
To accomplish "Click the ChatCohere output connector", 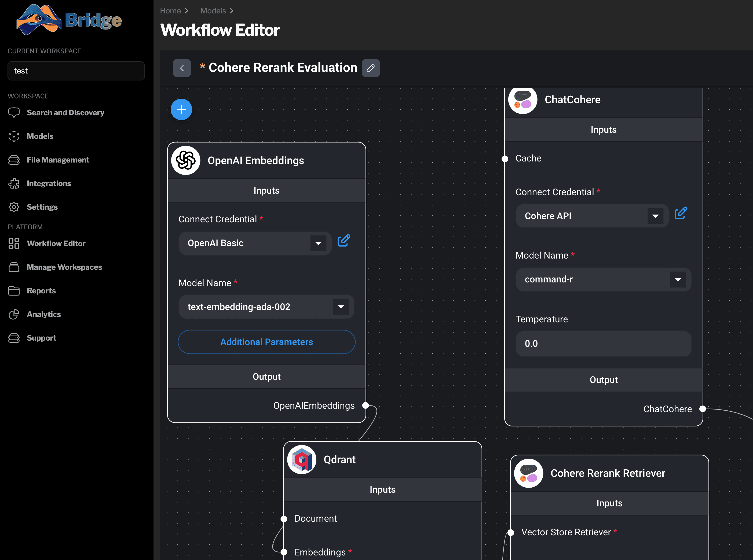I will pos(703,409).
